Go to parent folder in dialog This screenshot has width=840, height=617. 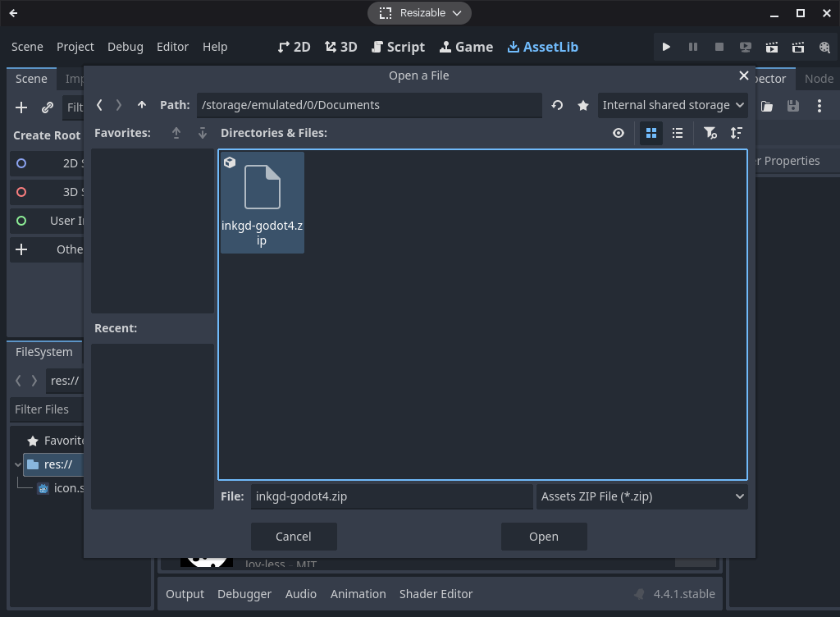coord(141,105)
